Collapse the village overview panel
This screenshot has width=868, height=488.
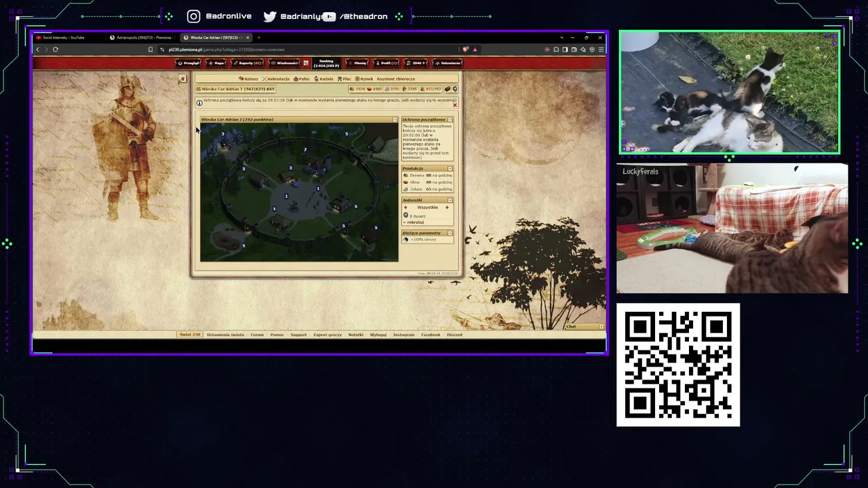coord(395,120)
